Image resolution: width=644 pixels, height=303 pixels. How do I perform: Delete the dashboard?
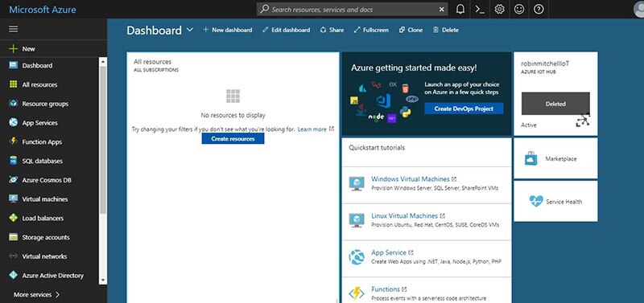point(446,30)
